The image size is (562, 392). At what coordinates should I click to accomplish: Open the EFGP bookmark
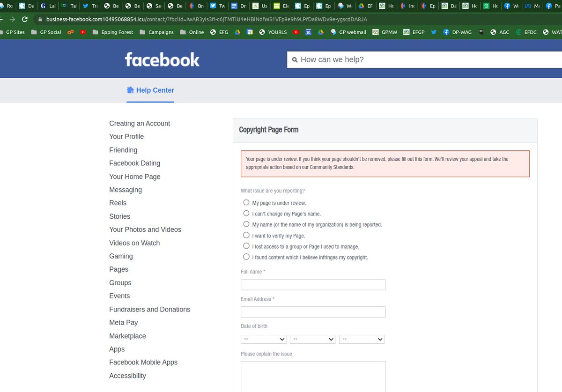coord(414,32)
